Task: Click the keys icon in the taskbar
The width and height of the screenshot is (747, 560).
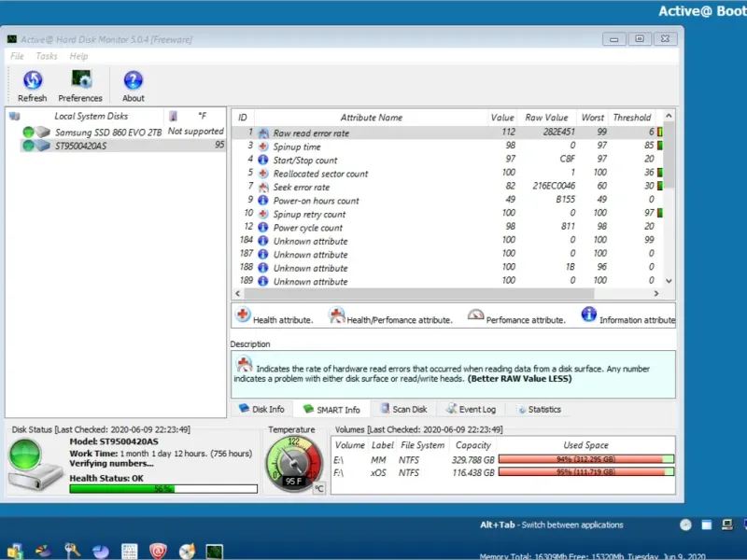Action: pyautogui.click(x=73, y=551)
